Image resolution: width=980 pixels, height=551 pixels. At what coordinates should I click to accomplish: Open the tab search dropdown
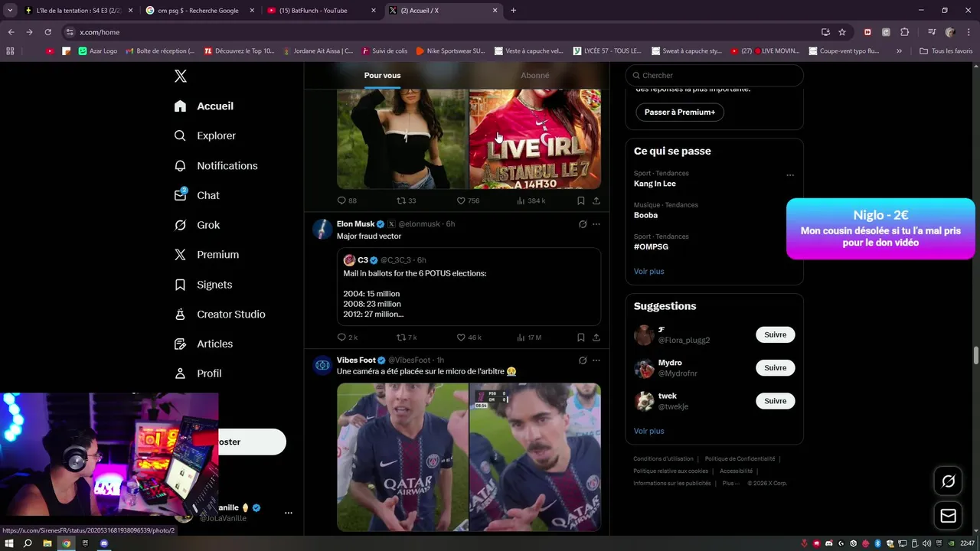[x=10, y=11]
